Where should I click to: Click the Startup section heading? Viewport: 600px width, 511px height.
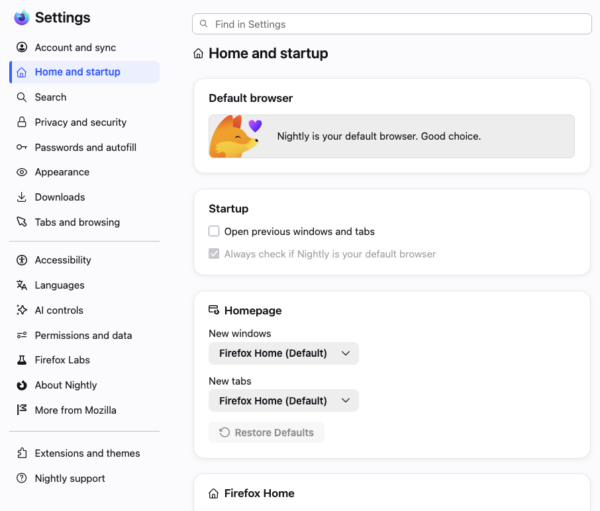pos(228,209)
